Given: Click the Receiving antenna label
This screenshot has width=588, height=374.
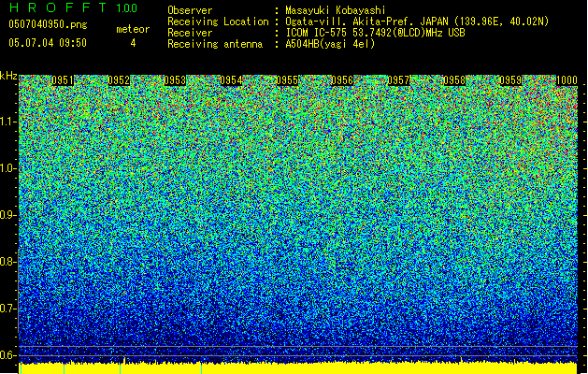Looking at the screenshot, I should (215, 44).
